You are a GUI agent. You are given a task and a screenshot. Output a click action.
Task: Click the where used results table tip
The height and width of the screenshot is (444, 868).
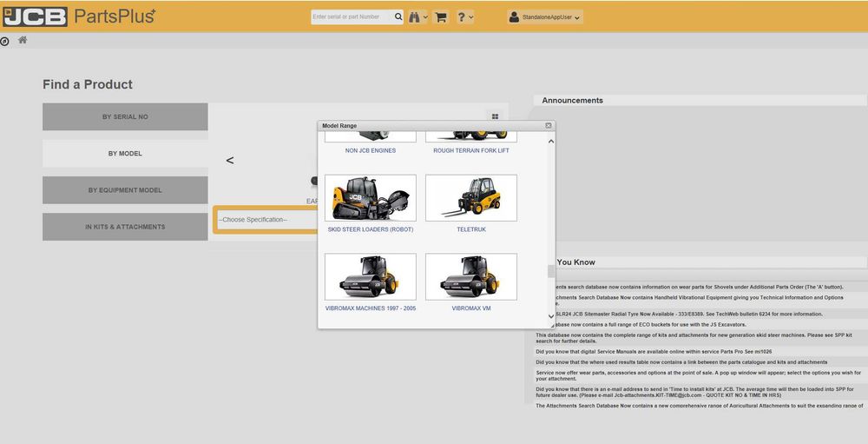pos(681,362)
